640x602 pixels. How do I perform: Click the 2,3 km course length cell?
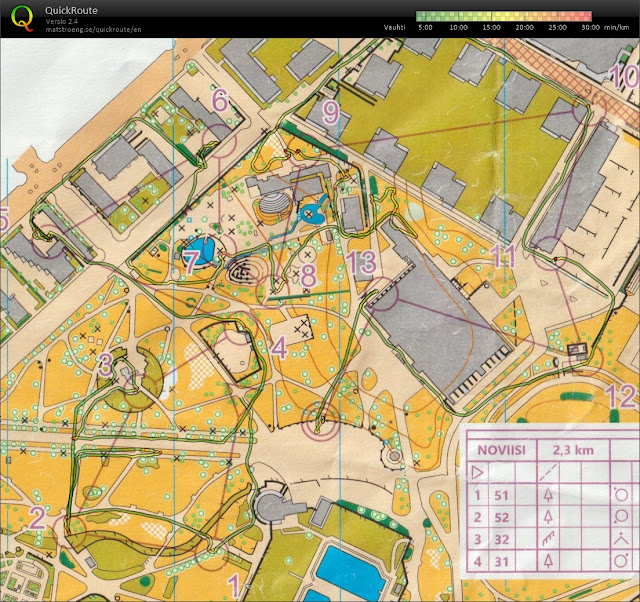pyautogui.click(x=573, y=450)
